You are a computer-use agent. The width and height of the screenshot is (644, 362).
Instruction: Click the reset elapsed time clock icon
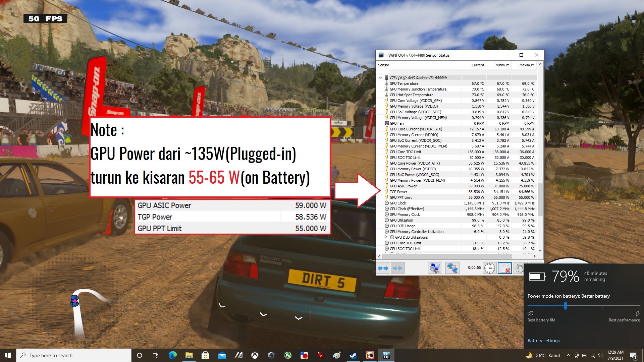489,268
